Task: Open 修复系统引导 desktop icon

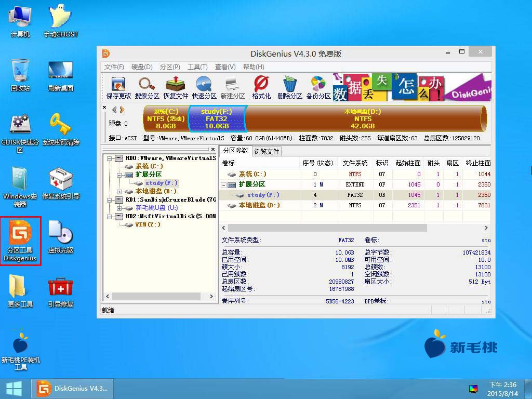Action: pos(60,183)
